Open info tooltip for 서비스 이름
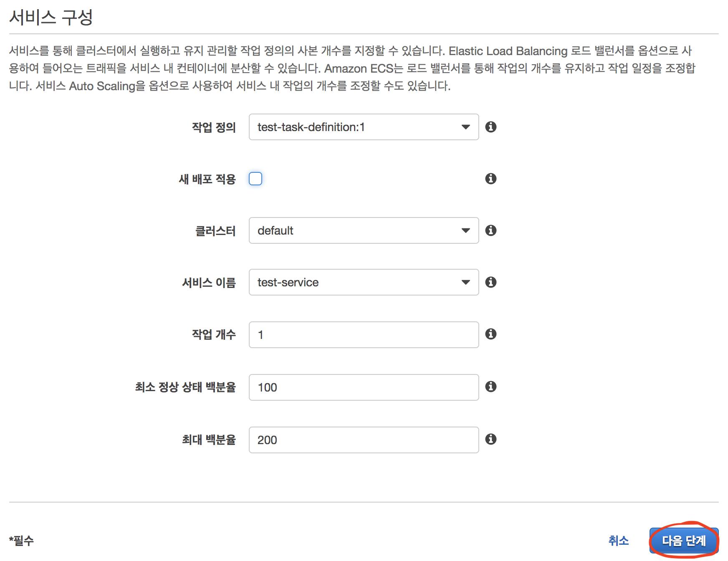The image size is (728, 561). [491, 282]
